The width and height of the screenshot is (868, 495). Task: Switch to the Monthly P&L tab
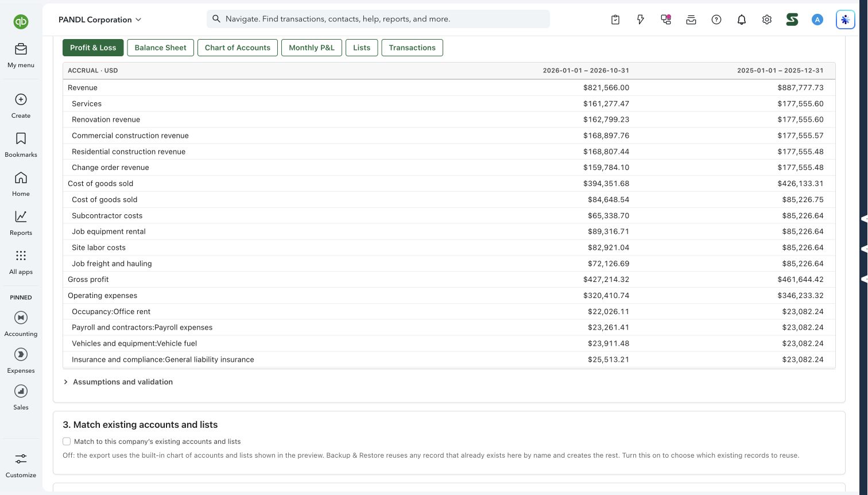pos(312,48)
